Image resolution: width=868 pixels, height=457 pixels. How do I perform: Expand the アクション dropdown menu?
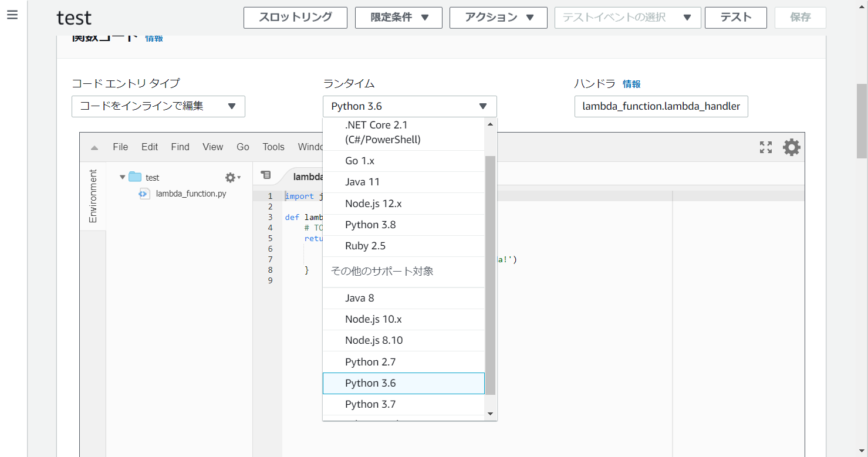coord(498,18)
